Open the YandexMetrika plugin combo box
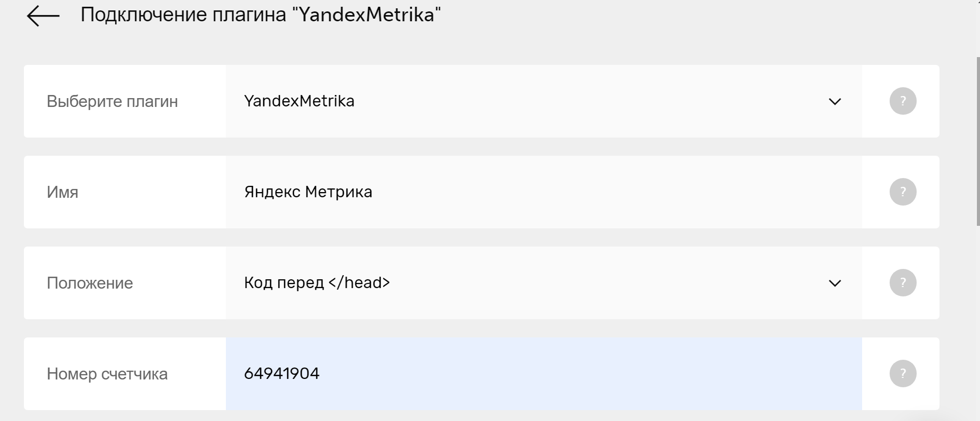Image resolution: width=980 pixels, height=421 pixels. [x=544, y=101]
